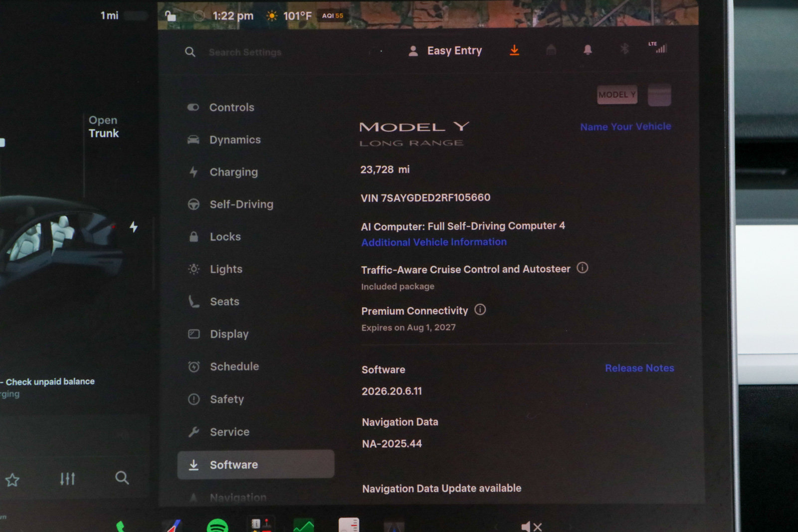Tap the MODEL Y badge button
The image size is (798, 532).
(x=617, y=95)
